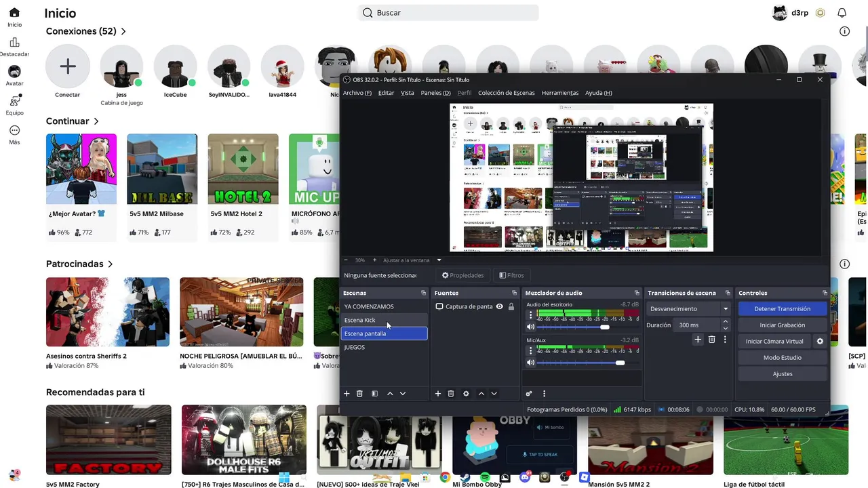The height and width of the screenshot is (488, 868).
Task: Click Iniciar Cámara Virtual button
Action: (x=774, y=342)
